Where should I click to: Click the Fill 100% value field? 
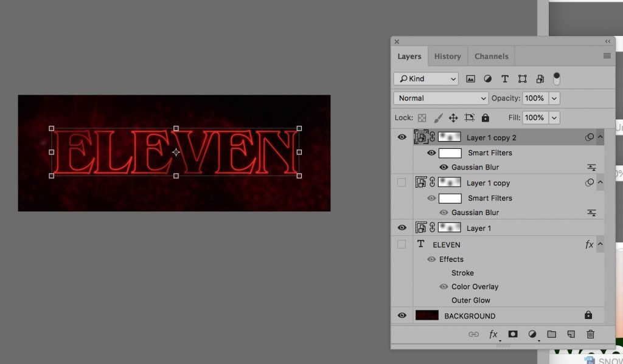(x=535, y=117)
